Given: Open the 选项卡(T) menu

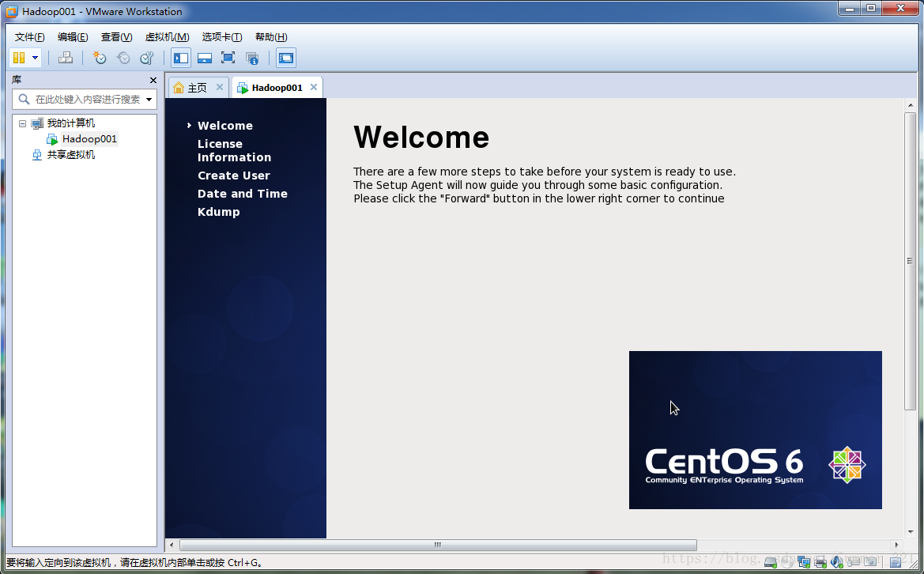Looking at the screenshot, I should click(x=221, y=37).
